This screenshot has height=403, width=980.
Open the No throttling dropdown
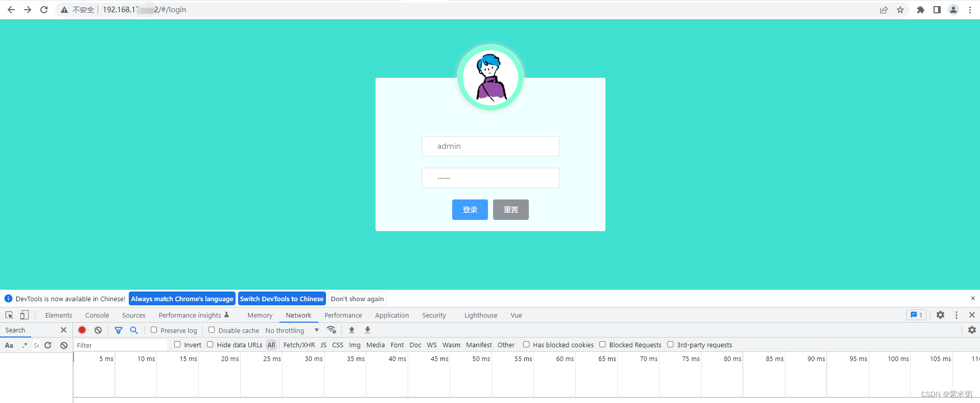(292, 330)
